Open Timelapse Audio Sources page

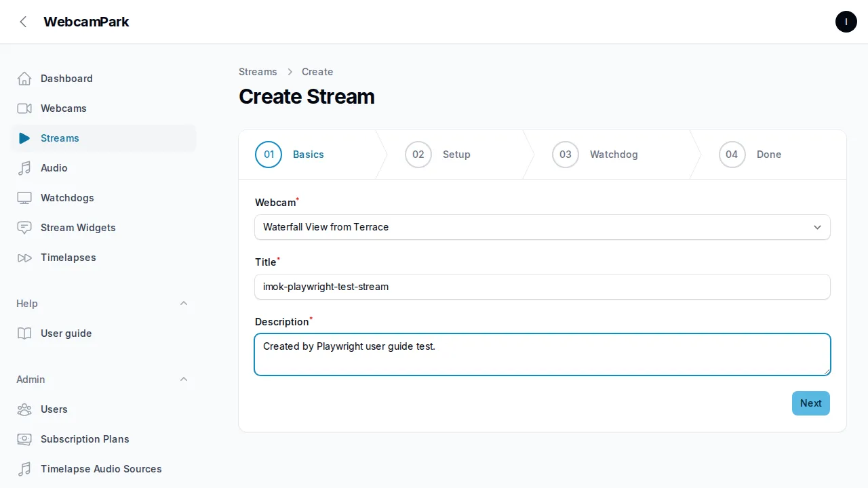click(104, 469)
